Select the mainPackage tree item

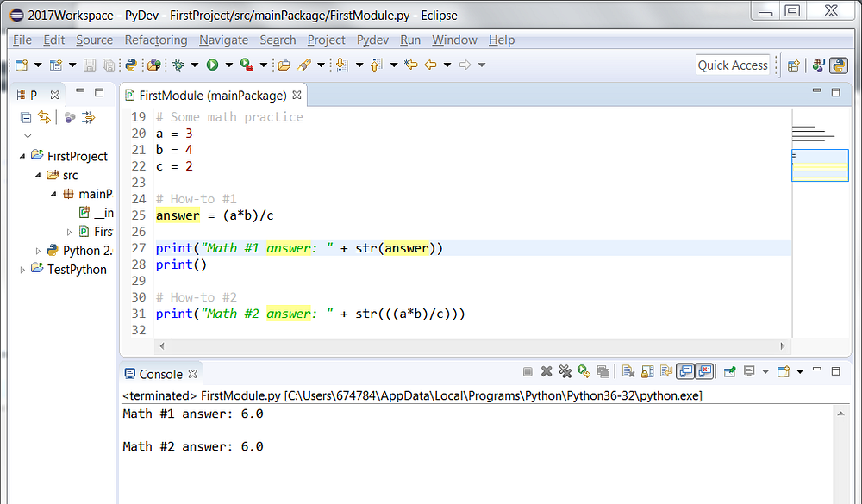(x=89, y=194)
